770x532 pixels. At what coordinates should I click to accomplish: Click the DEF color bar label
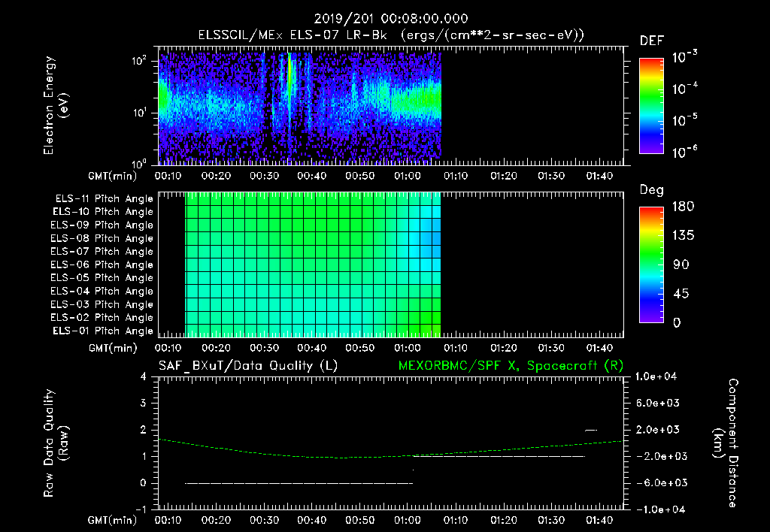[x=652, y=41]
